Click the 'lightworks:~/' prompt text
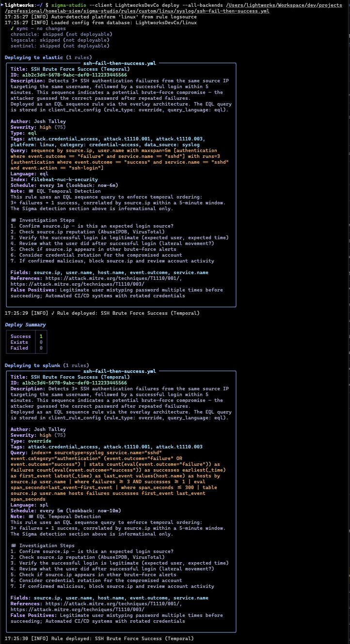The image size is (350, 644). pyautogui.click(x=23, y=5)
